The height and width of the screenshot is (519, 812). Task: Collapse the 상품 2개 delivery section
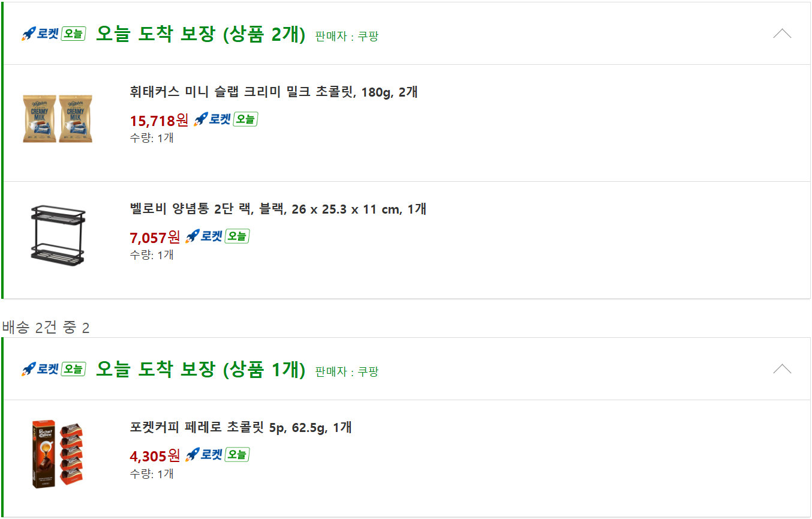[x=782, y=34]
